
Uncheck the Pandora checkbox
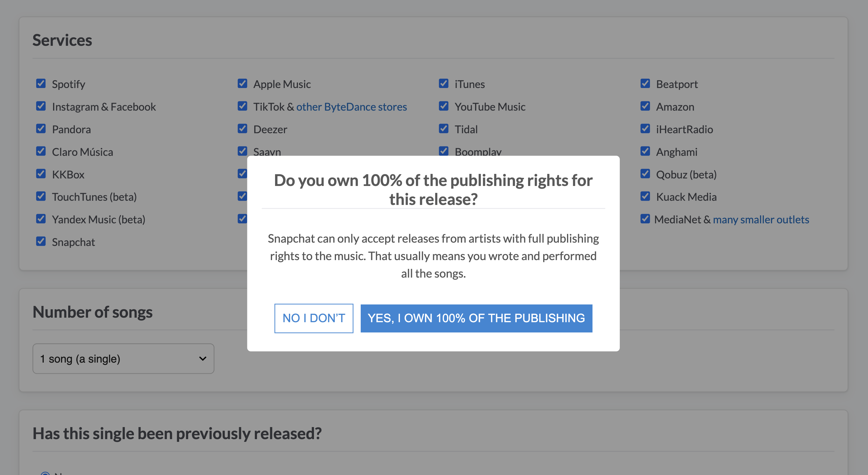coord(41,129)
